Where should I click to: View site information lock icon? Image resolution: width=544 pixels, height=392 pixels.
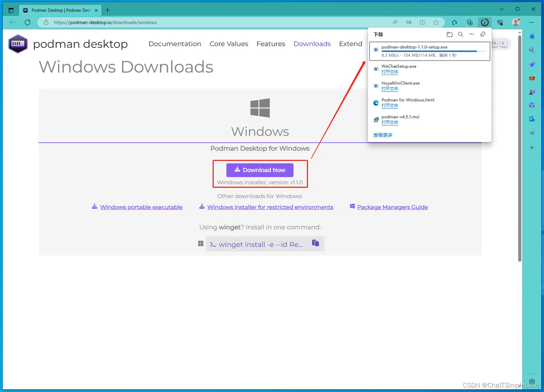(46, 23)
